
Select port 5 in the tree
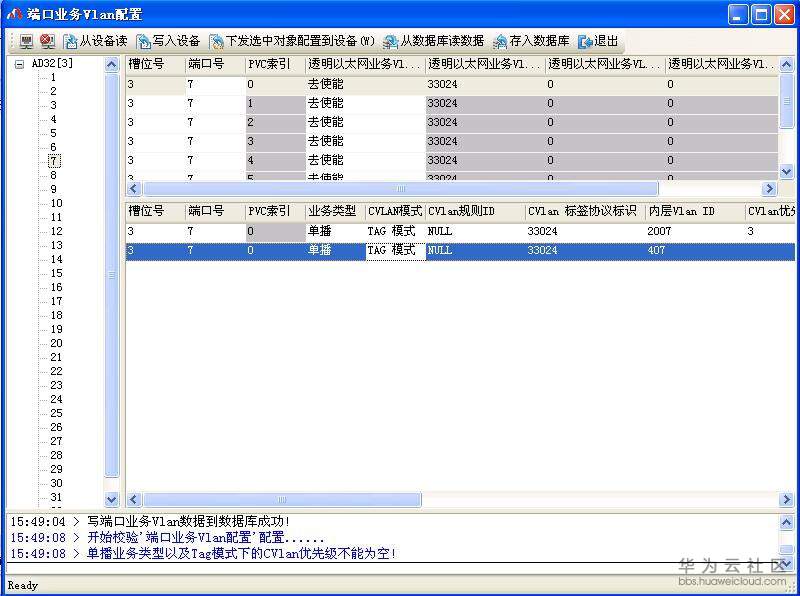coord(53,133)
